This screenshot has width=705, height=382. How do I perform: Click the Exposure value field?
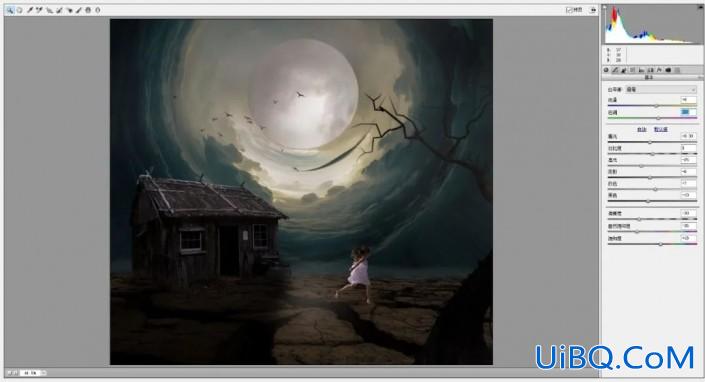click(x=688, y=136)
